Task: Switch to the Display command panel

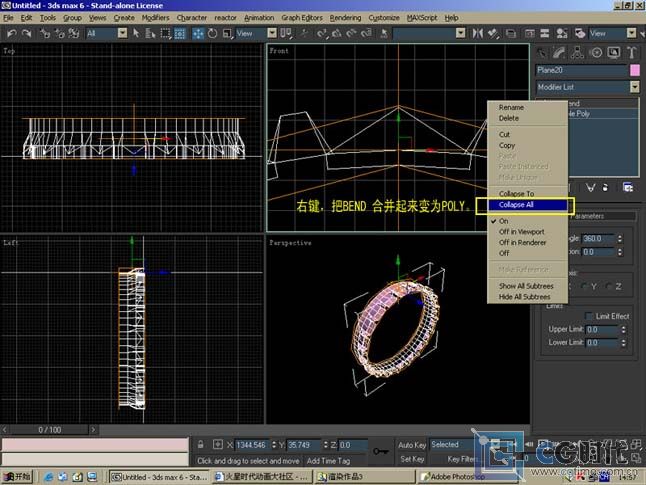Action: tap(613, 52)
